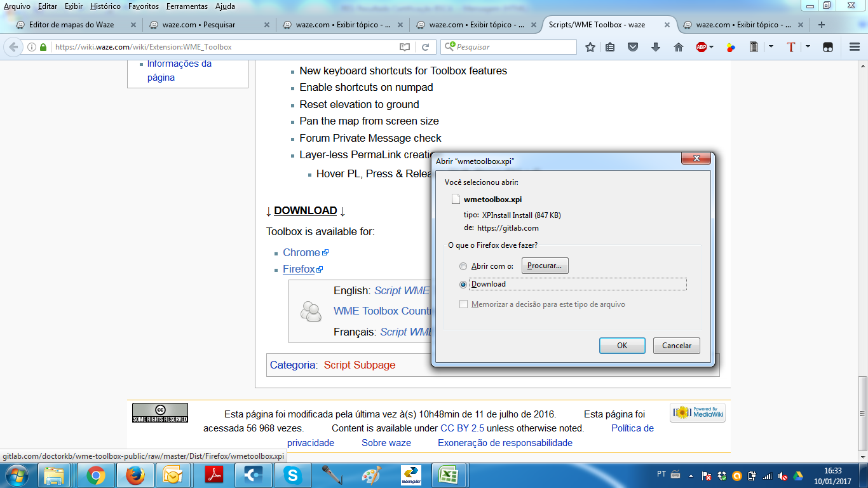Click the Adblock Plus ABP icon

701,47
